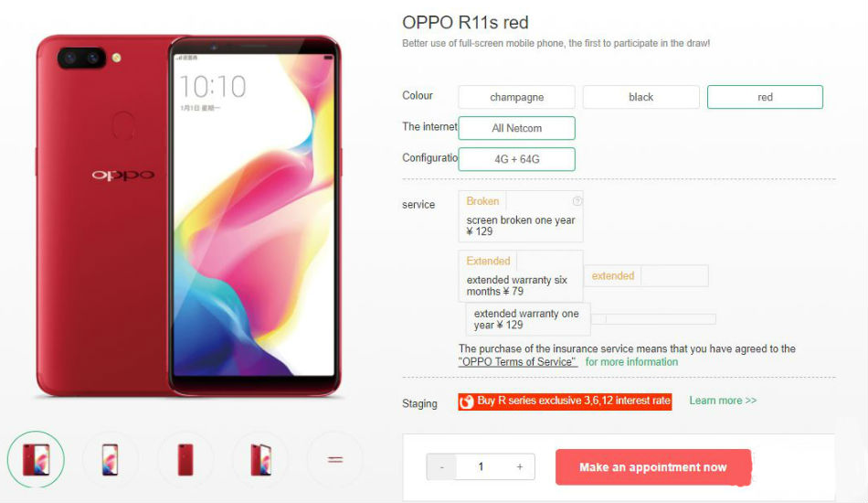
Task: Select the 4G + 64G configuration
Action: click(x=516, y=159)
